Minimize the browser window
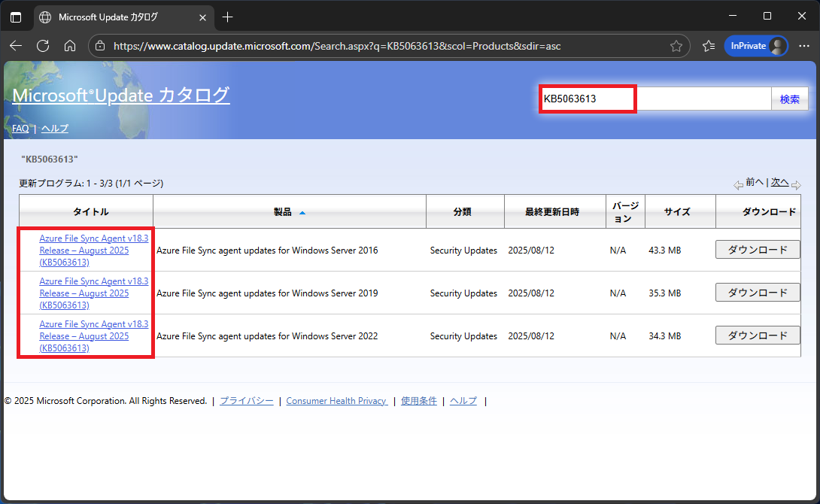Image resolution: width=820 pixels, height=504 pixels. [733, 17]
